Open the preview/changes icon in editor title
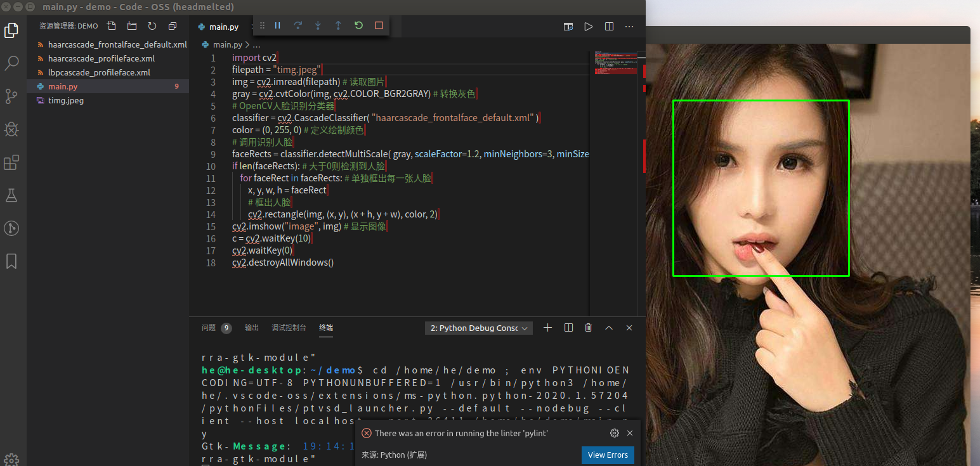The image size is (980, 466). [x=568, y=27]
